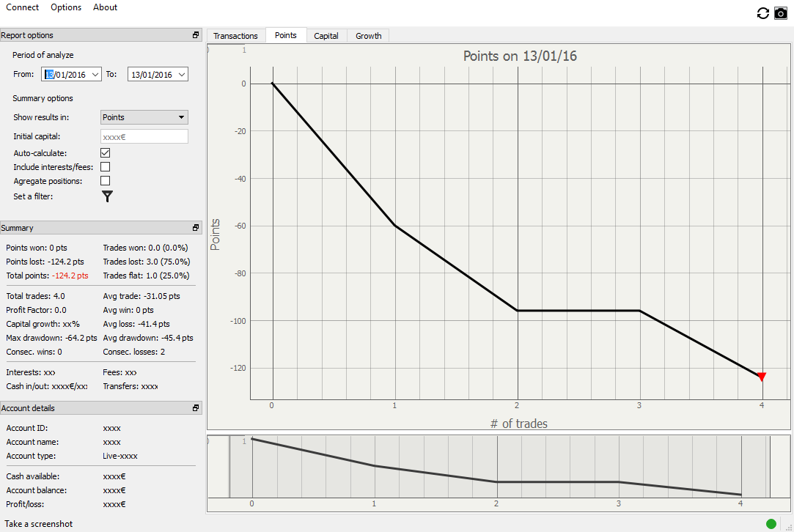Undock the Account details panel

coord(196,408)
